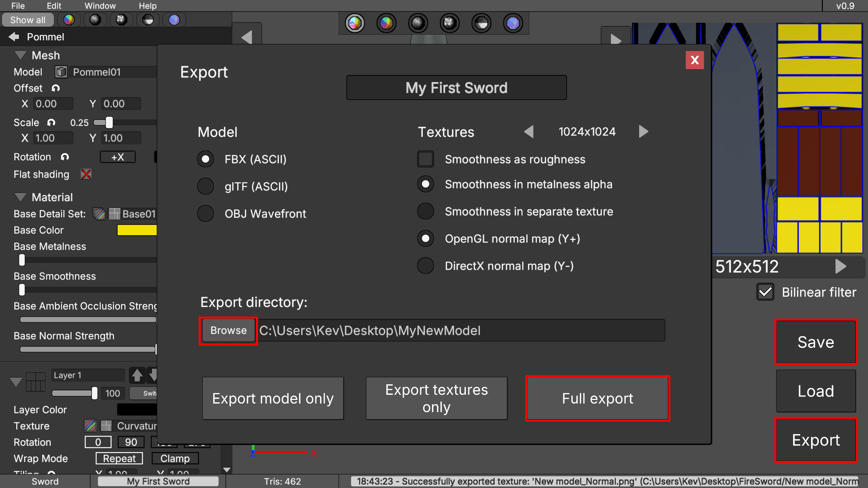Choose DirectX normal map (Y-) option
The height and width of the screenshot is (488, 868).
[x=425, y=266]
